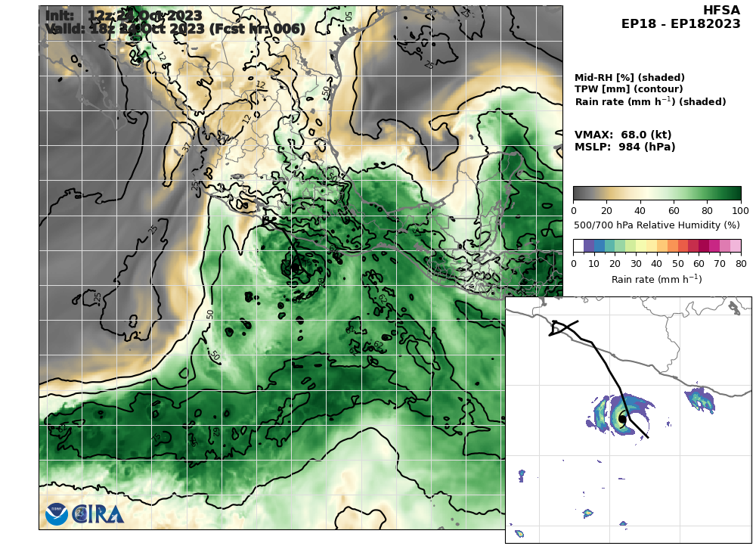
Task: Click the NOAA circular logo
Action: point(57,514)
